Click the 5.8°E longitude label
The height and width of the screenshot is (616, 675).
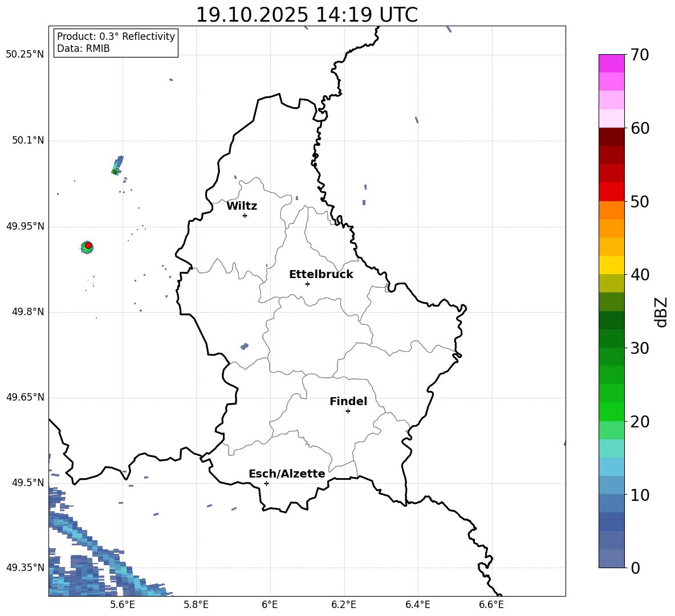(196, 605)
